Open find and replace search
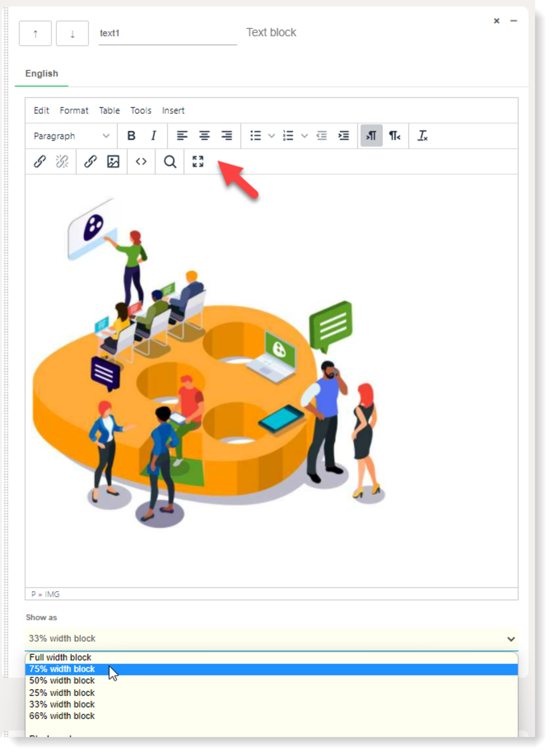 point(170,161)
